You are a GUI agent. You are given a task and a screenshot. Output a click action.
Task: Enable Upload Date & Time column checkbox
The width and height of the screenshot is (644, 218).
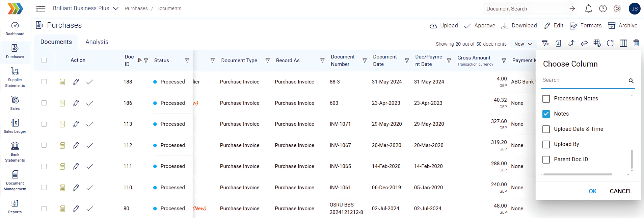point(546,129)
